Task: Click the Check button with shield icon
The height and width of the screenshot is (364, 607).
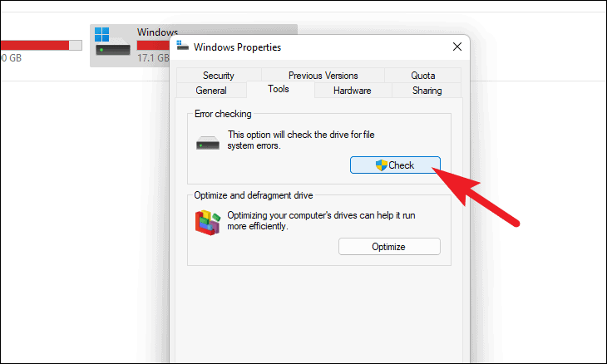Action: 395,165
